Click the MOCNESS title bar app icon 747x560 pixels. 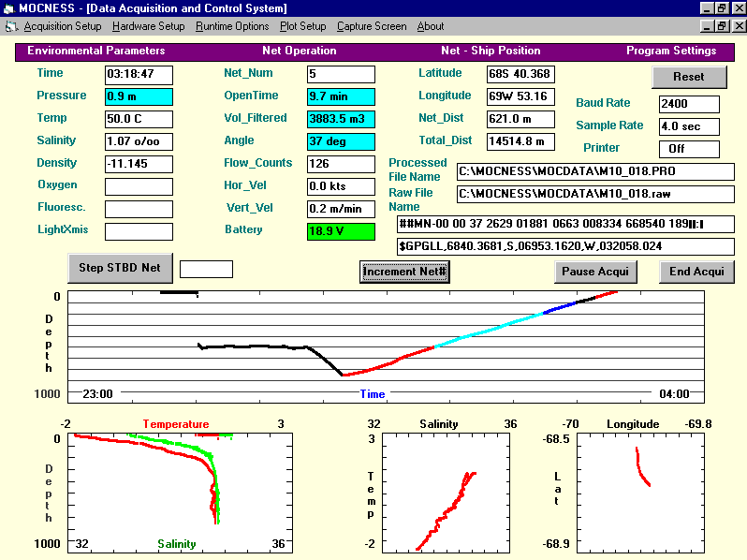click(9, 8)
